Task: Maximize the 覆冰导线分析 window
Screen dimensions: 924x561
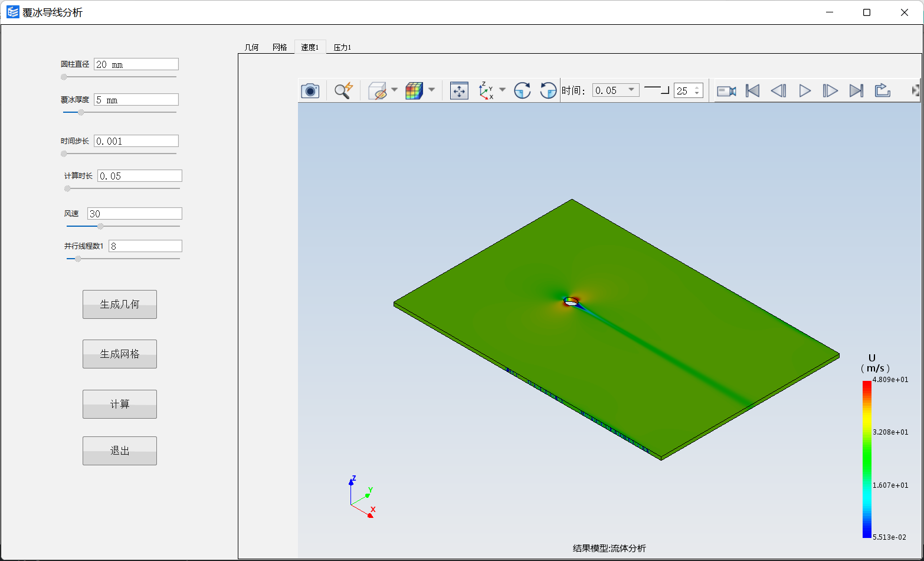Action: (x=867, y=12)
